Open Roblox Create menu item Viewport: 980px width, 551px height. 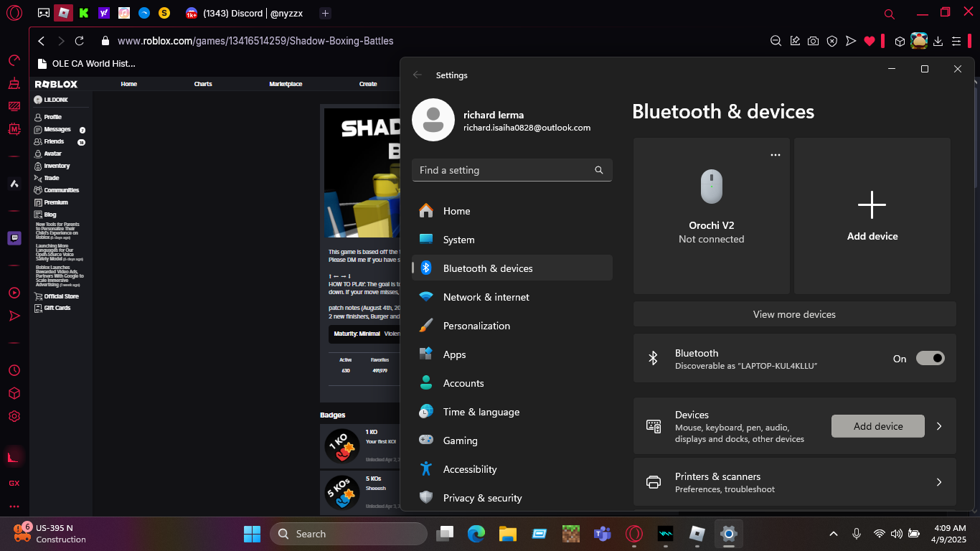(x=368, y=84)
